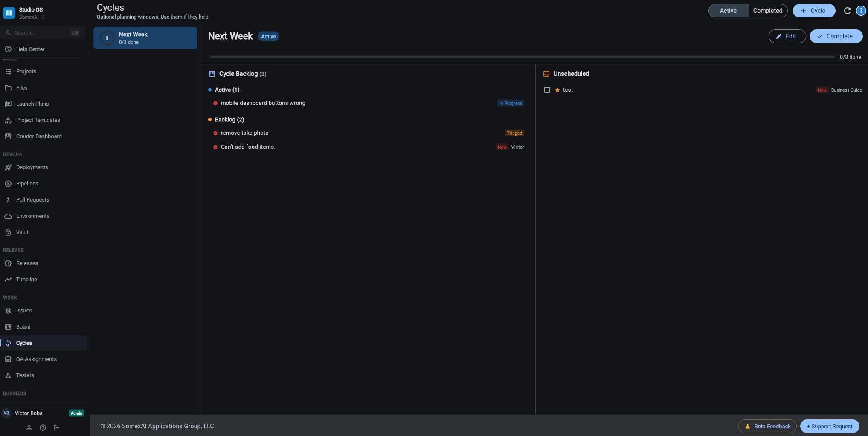Click the logout icon below Victor Boba
Screen dimensions: 868x436
[56, 427]
